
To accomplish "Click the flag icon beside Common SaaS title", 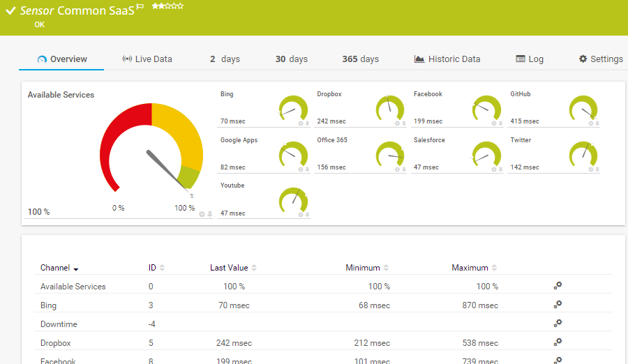I will 140,6.
